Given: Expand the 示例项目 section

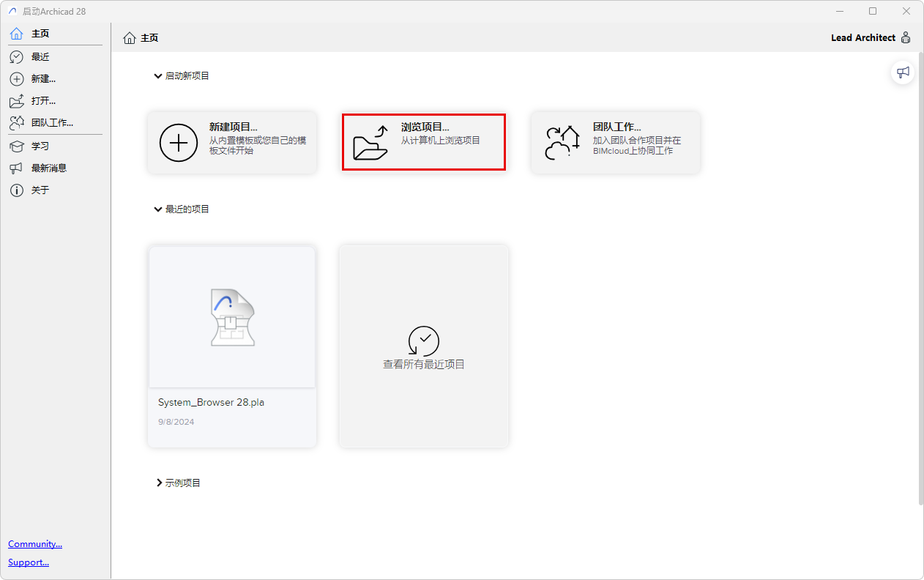Looking at the screenshot, I should (x=159, y=483).
